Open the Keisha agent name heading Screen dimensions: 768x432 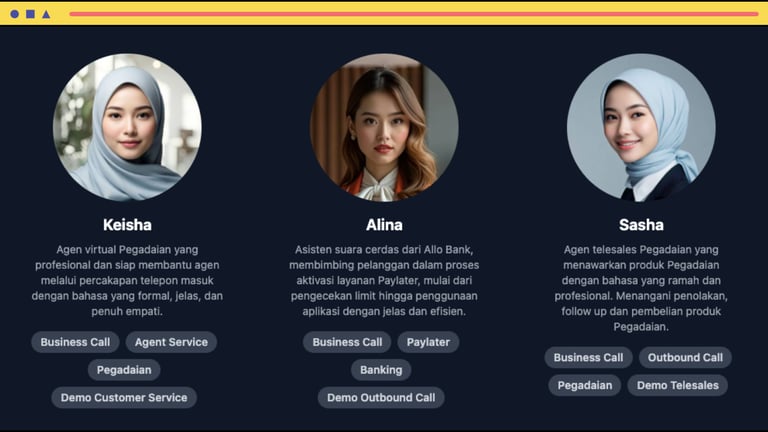point(127,225)
